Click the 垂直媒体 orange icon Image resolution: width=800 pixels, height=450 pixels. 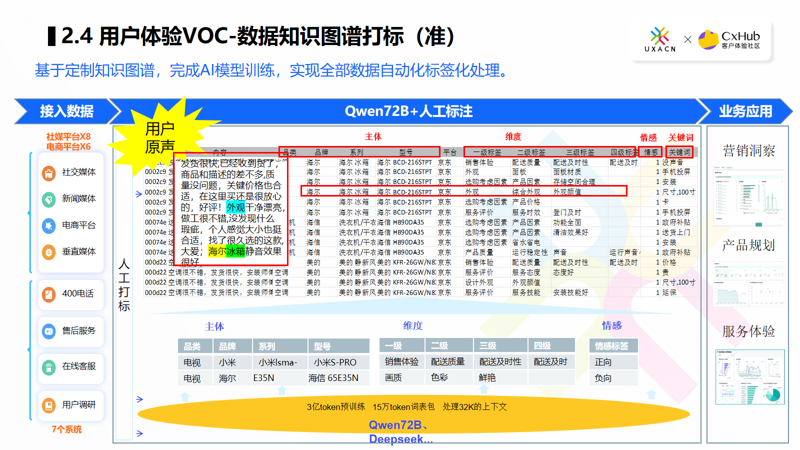tap(48, 252)
